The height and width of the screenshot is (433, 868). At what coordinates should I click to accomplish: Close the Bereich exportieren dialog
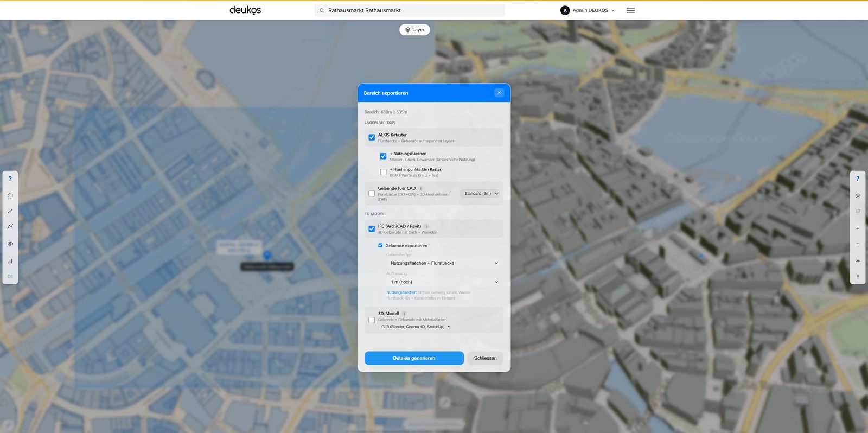(499, 93)
